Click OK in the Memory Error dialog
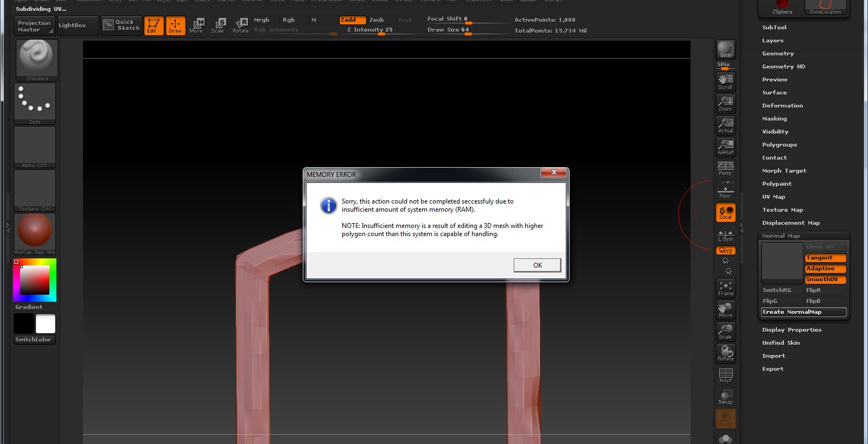 pos(537,265)
